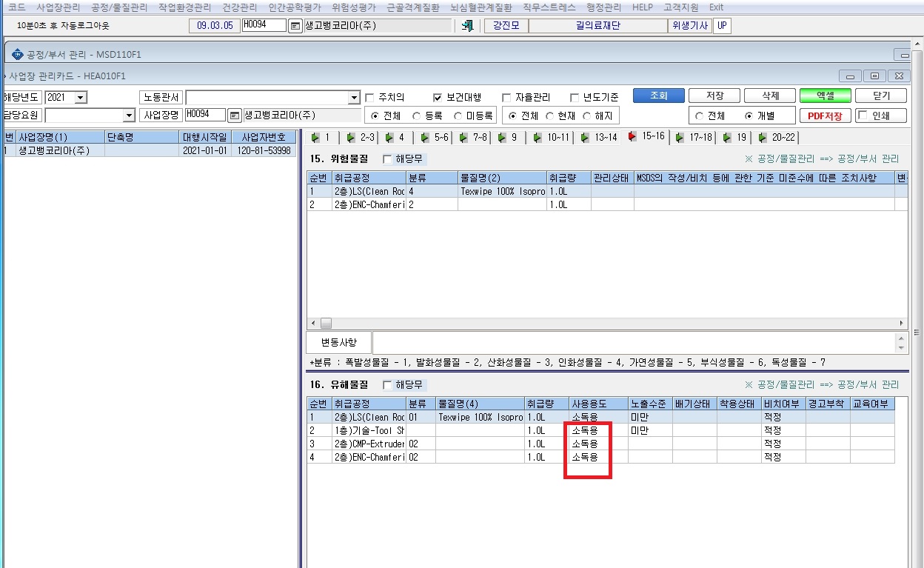Screen dimensions: 924x568
Task: Open the 노동관서 dropdown list
Action: point(354,98)
